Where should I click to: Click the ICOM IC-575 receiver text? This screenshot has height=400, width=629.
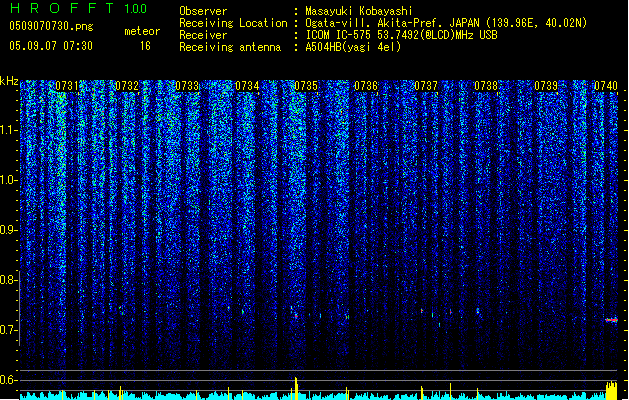[x=401, y=35]
